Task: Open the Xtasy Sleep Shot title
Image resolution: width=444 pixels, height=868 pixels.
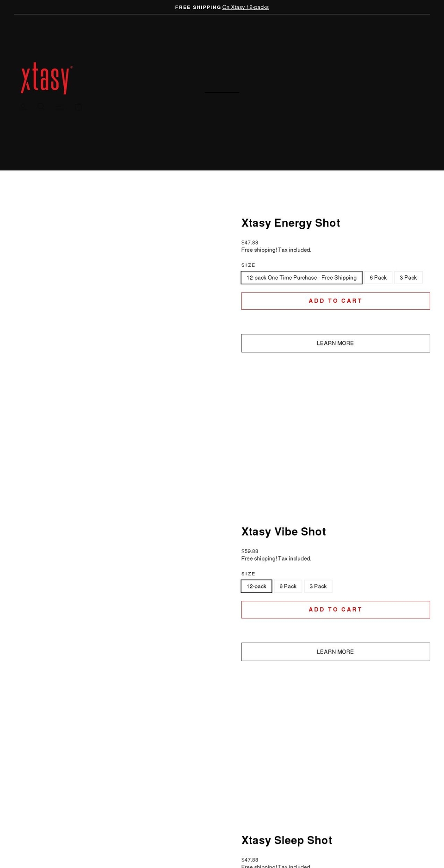Action: click(286, 840)
